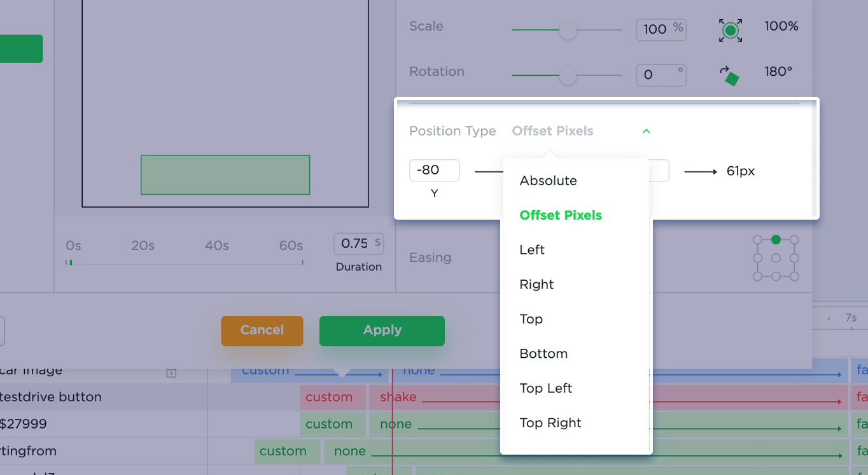Select bottom-right anchor point in grid
The width and height of the screenshot is (868, 475).
[x=794, y=276]
